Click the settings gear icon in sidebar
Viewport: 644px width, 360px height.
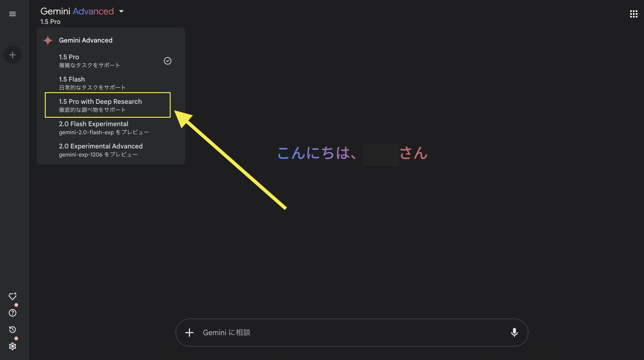(12, 346)
